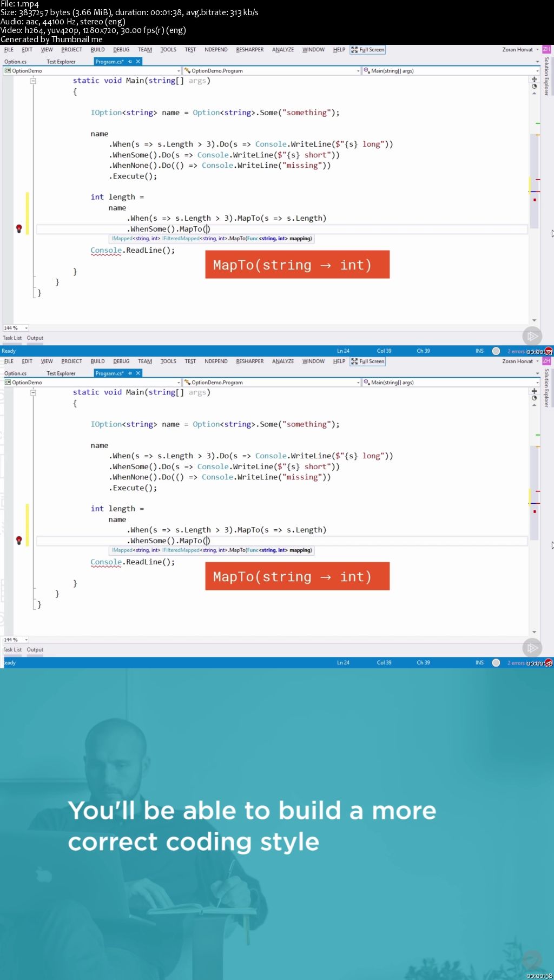This screenshot has width=554, height=980.
Task: Click scrollbar down arrow in upper editor
Action: (x=534, y=321)
